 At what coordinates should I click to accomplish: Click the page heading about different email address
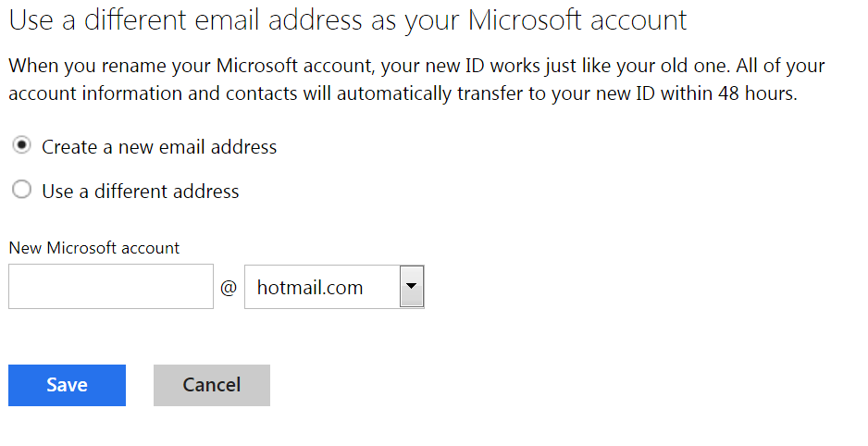(348, 20)
